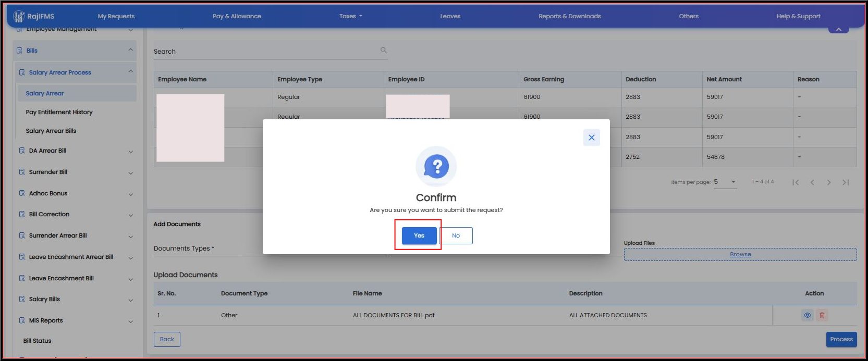
Task: Go to previous page arrow
Action: (812, 182)
